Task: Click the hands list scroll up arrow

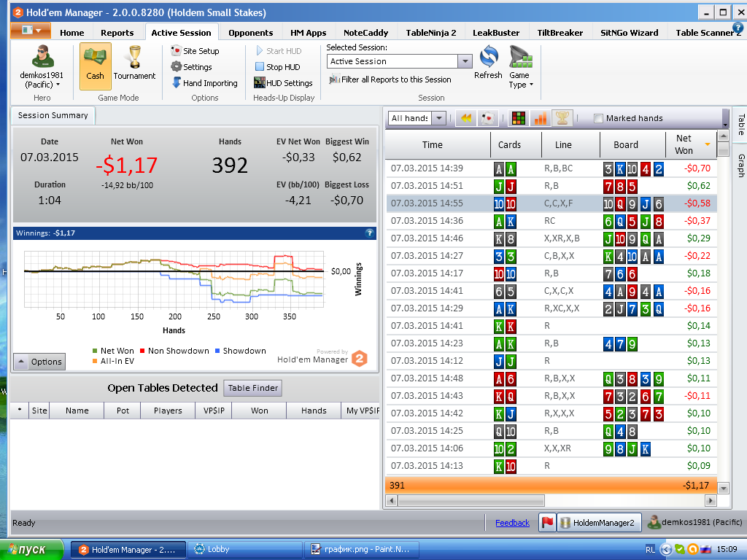Action: click(723, 136)
